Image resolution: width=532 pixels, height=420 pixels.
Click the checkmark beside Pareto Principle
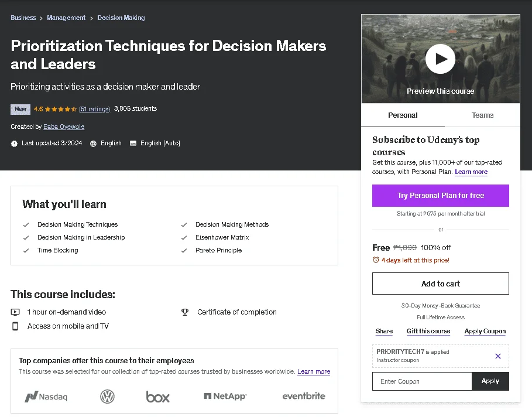pyautogui.click(x=184, y=250)
